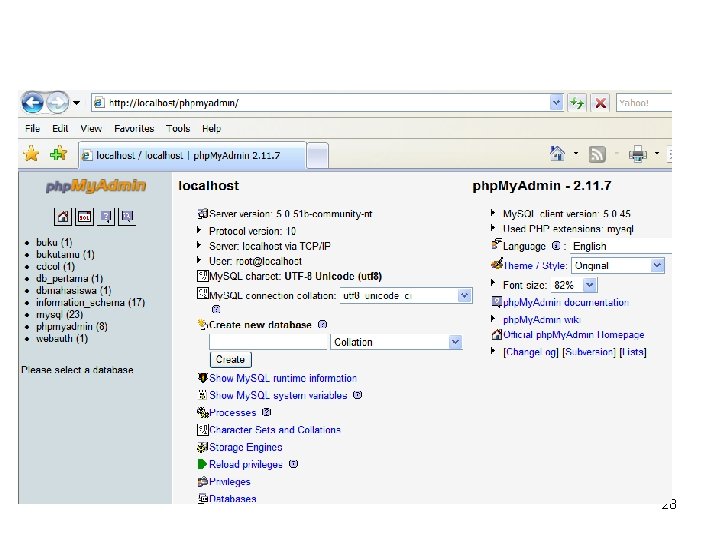
Task: Click the browser Home icon
Action: click(x=557, y=154)
